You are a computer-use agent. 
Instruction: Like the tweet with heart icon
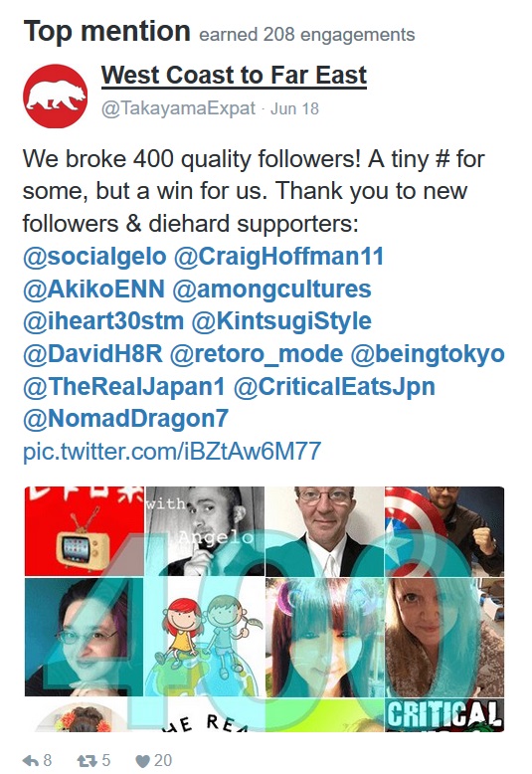click(x=142, y=761)
